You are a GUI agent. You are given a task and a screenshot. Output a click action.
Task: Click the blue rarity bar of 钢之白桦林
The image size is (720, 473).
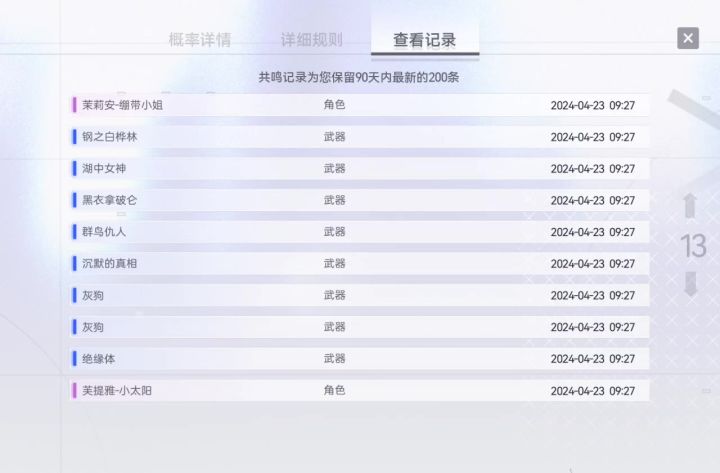pos(74,137)
